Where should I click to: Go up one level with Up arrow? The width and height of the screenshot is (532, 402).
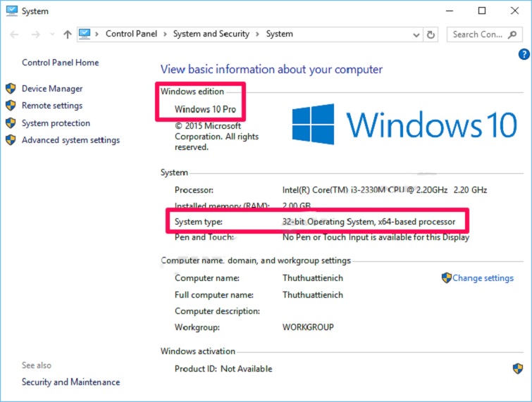[68, 34]
